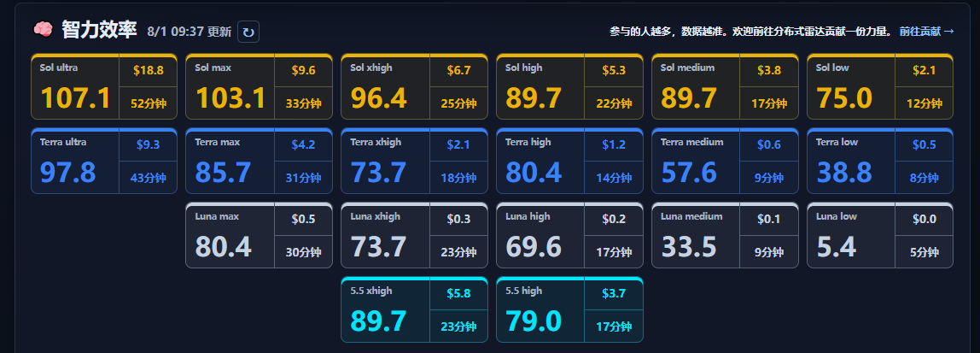
Task: Select the Sol ultra card
Action: (104, 86)
